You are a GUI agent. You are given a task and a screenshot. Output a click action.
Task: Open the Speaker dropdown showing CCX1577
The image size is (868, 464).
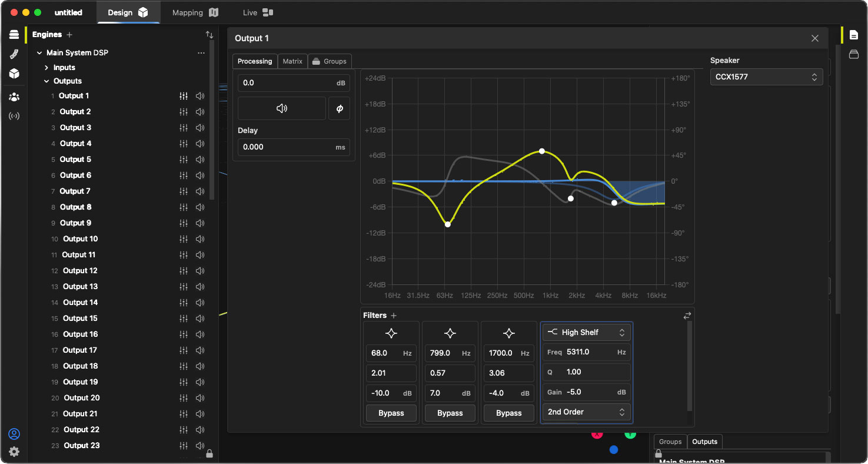click(x=766, y=77)
